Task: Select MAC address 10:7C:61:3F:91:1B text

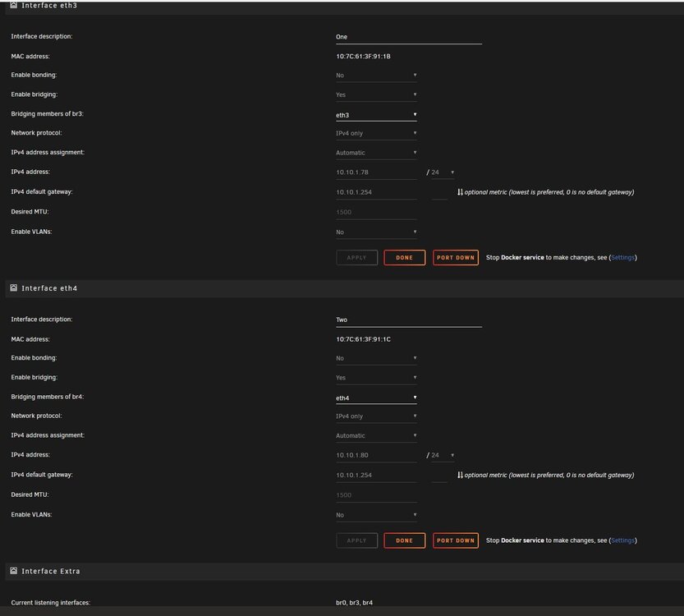Action: [x=363, y=57]
